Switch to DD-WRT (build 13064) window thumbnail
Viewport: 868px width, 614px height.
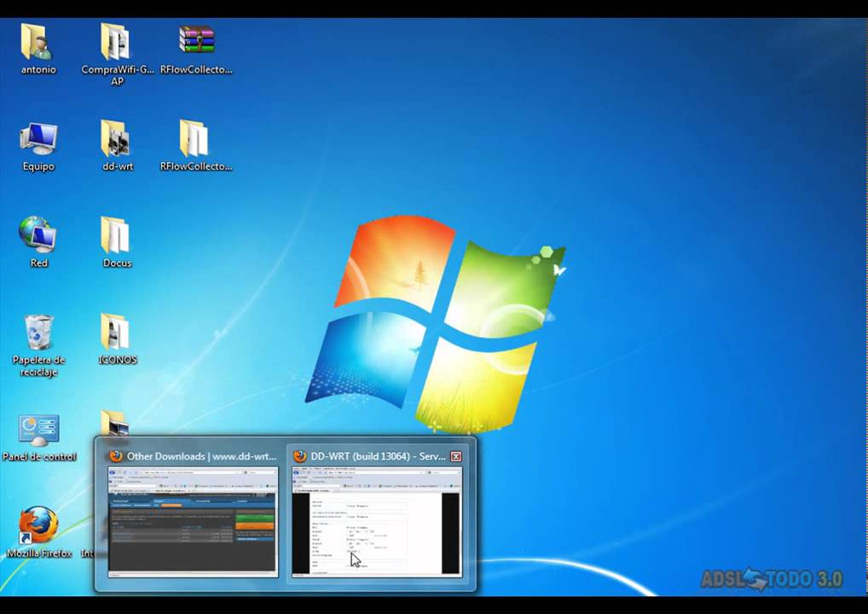point(377,522)
